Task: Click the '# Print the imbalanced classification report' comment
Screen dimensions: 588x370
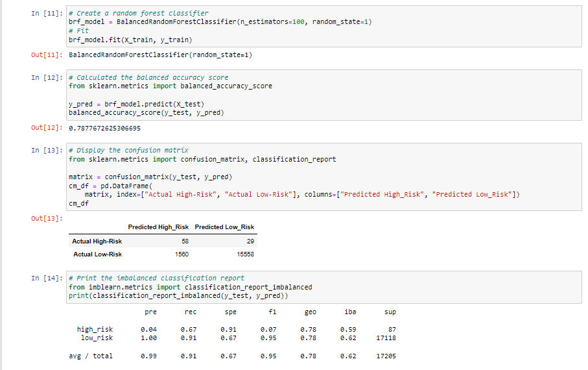Action: coord(156,278)
